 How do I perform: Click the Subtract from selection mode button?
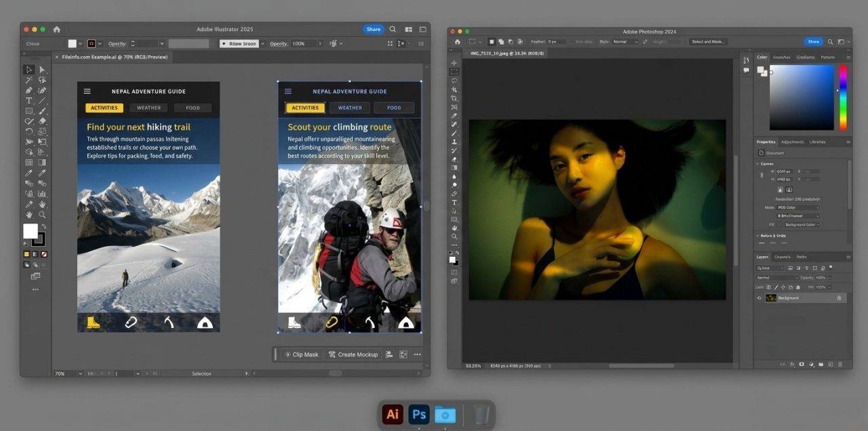[x=509, y=41]
